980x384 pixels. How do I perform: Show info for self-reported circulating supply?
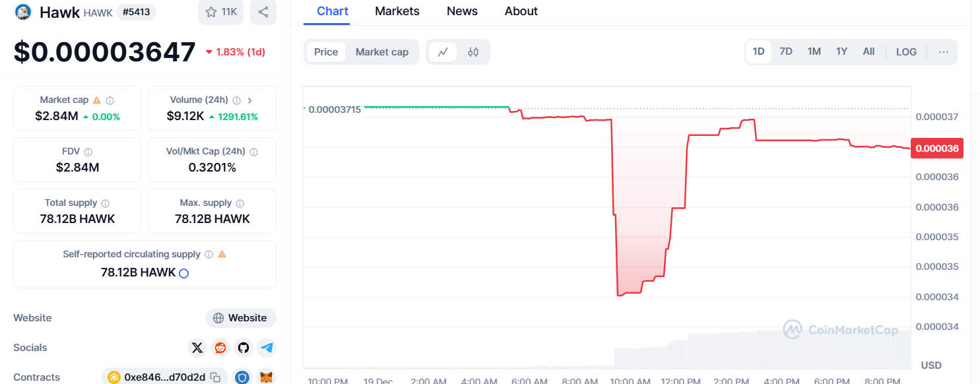pos(209,254)
